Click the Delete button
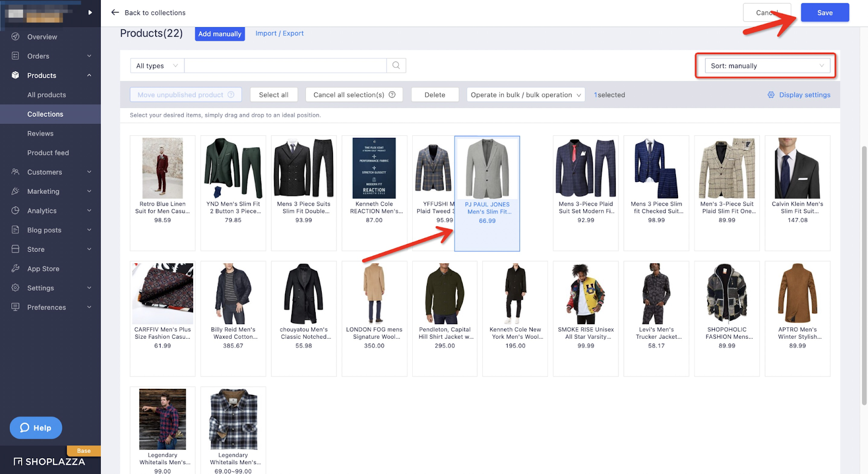868x474 pixels. (x=435, y=94)
